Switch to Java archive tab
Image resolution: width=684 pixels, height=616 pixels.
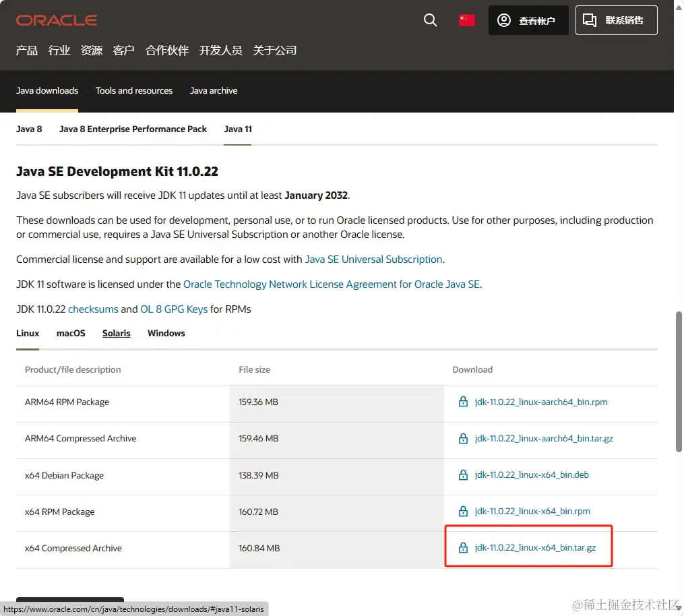(214, 91)
